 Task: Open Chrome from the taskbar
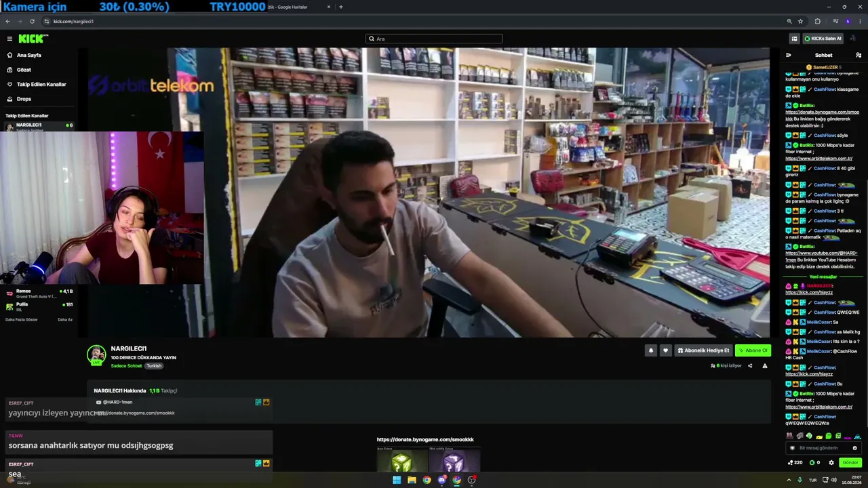coord(427,480)
